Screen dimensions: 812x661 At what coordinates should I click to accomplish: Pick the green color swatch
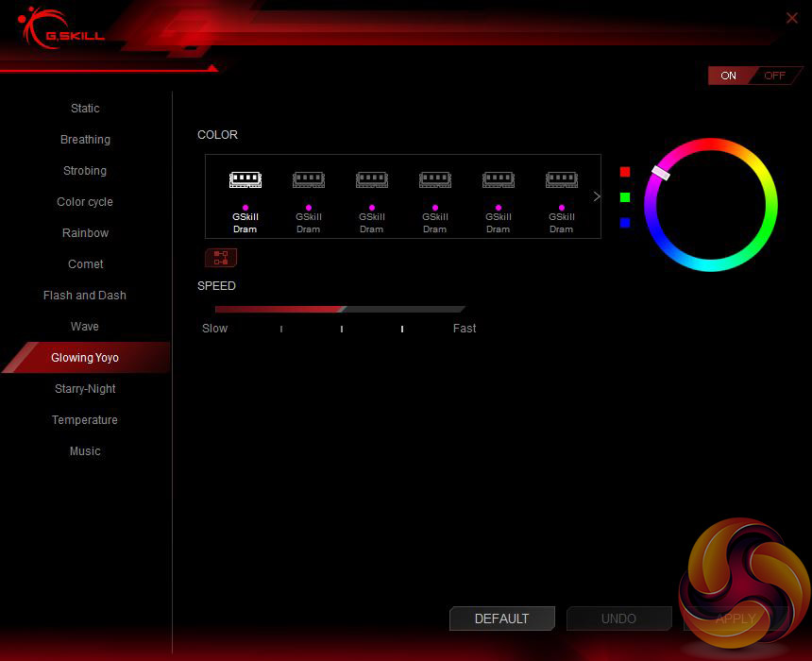[625, 196]
